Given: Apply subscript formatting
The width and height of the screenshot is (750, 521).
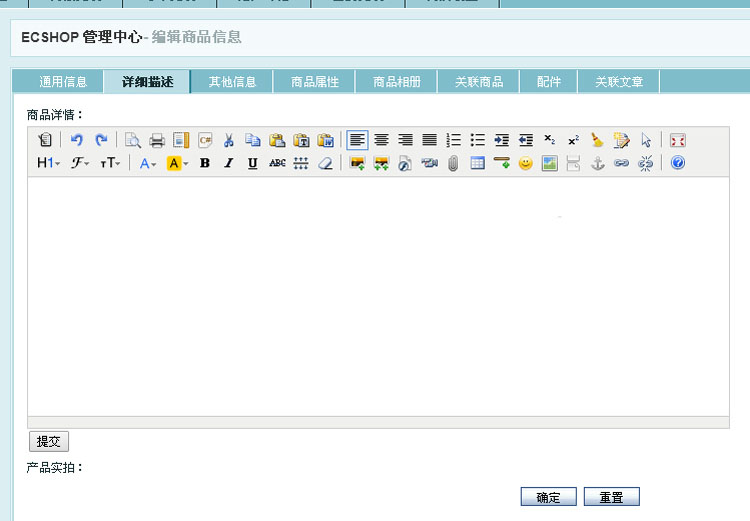Looking at the screenshot, I should click(550, 140).
